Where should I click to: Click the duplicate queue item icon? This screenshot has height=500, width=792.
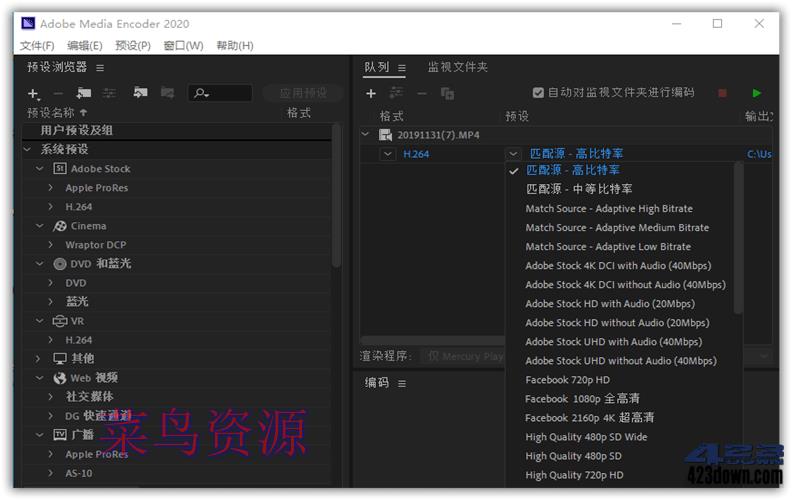pyautogui.click(x=447, y=93)
